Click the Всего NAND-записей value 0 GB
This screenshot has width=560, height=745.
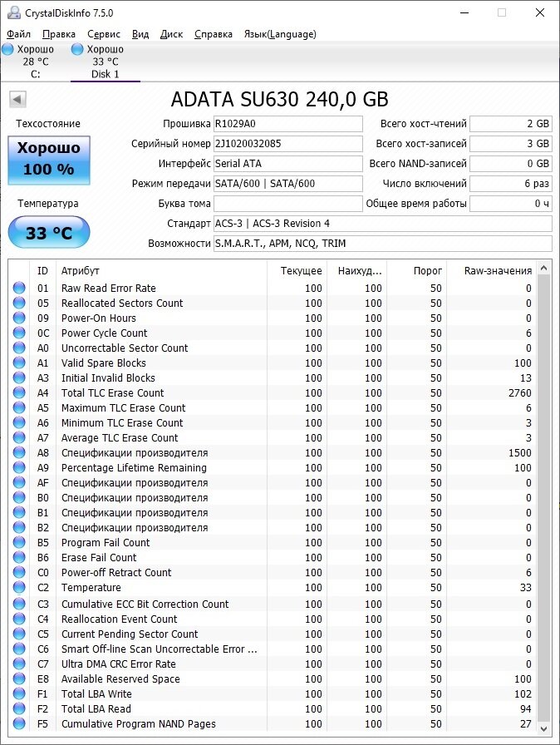(511, 164)
